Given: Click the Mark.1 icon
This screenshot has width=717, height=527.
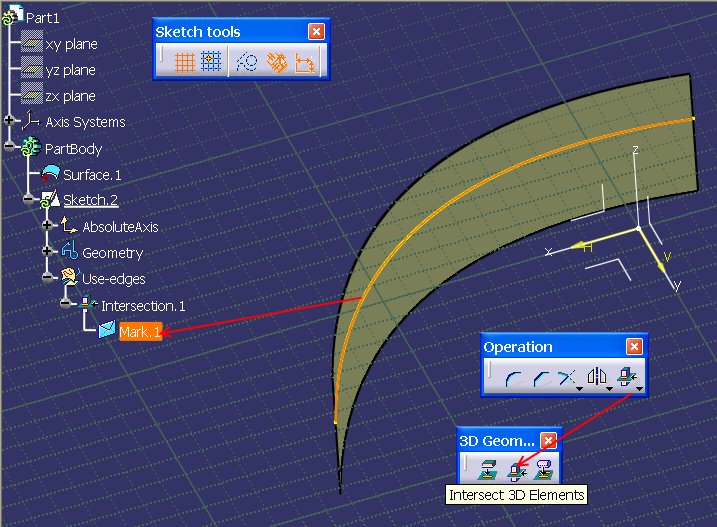Looking at the screenshot, I should click(x=107, y=329).
